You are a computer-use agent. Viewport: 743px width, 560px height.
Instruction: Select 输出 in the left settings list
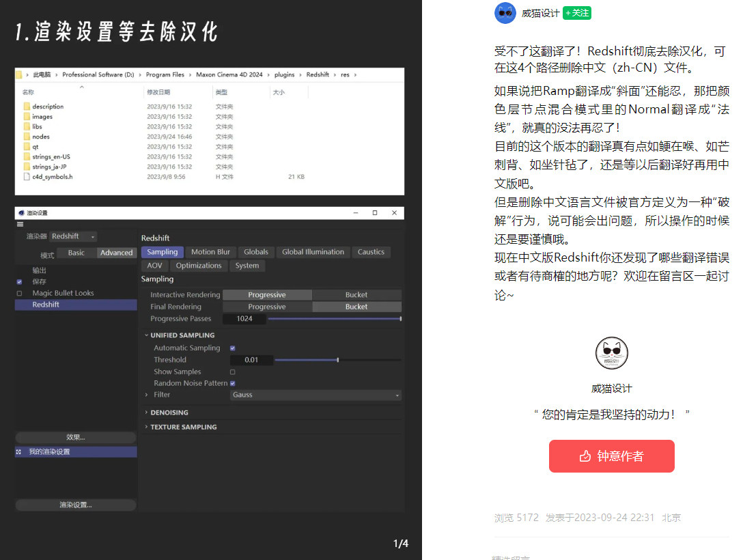point(39,270)
